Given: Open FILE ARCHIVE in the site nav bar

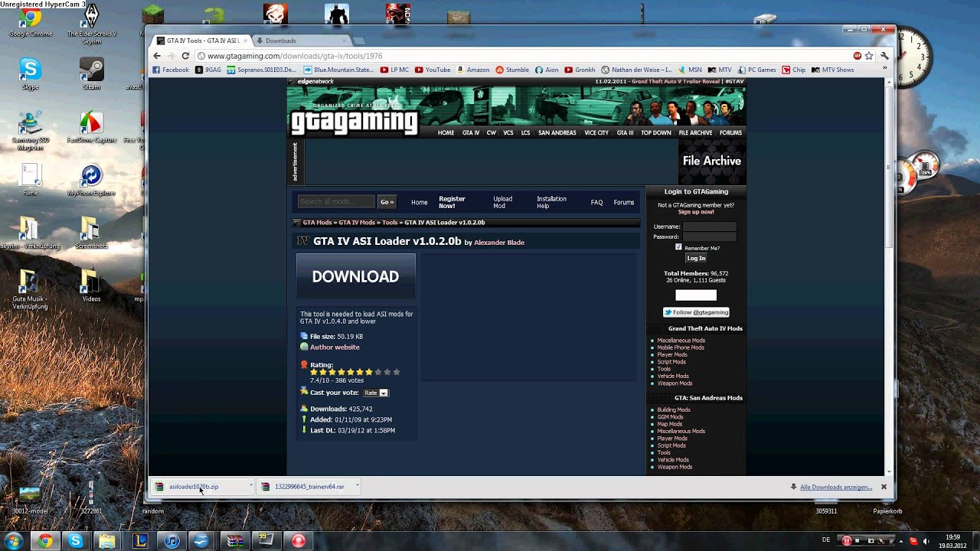Looking at the screenshot, I should click(x=695, y=132).
